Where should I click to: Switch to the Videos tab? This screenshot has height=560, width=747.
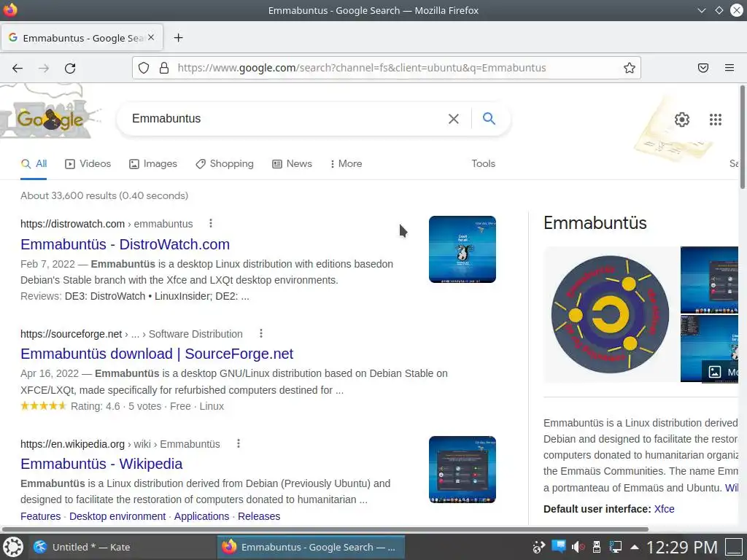point(88,164)
